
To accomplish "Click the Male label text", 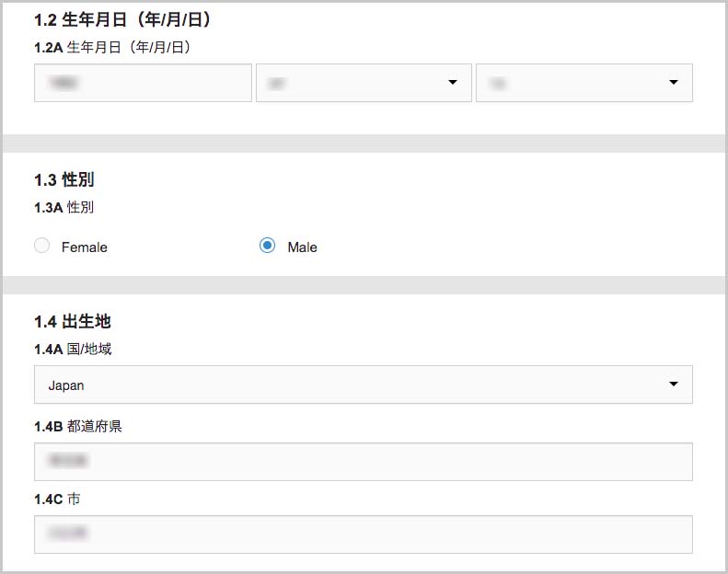I will pyautogui.click(x=302, y=247).
